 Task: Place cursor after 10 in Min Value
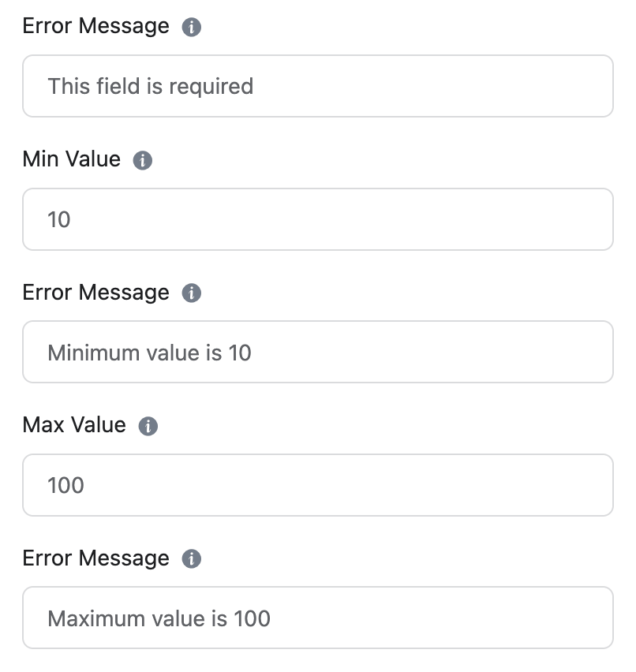click(72, 219)
